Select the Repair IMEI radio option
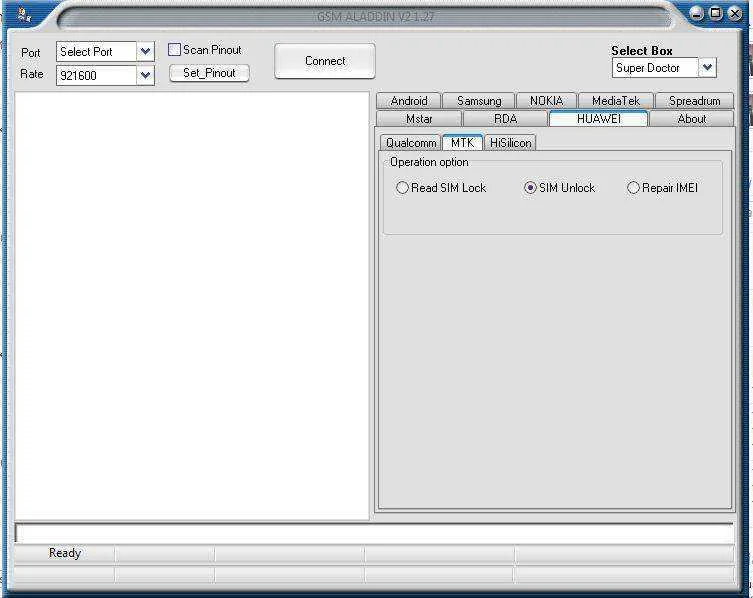 pyautogui.click(x=633, y=187)
